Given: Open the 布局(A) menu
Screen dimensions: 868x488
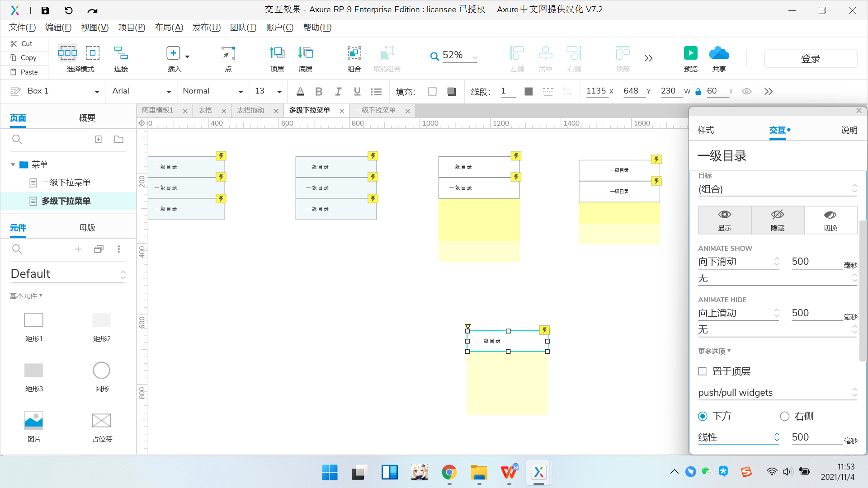Looking at the screenshot, I should click(169, 28).
